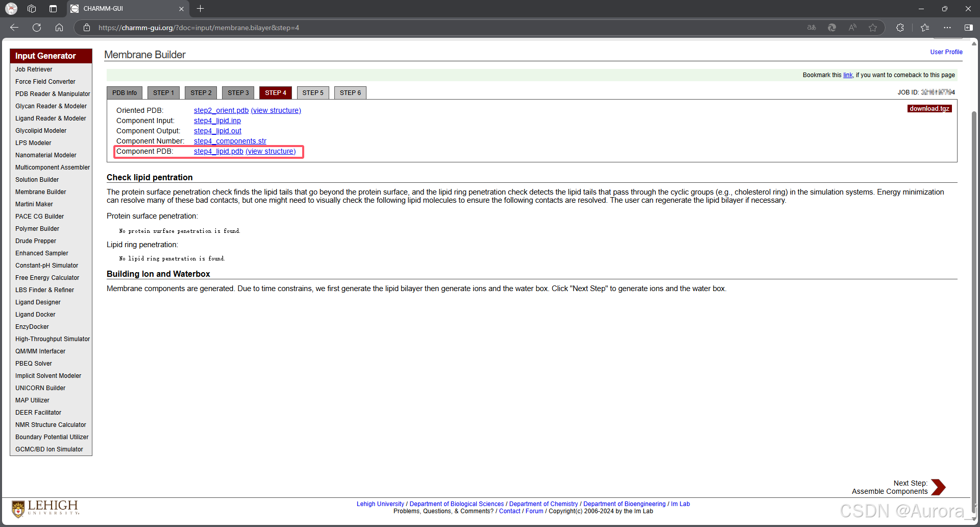980x527 pixels.
Task: Switch to STEP 6 tab
Action: (350, 93)
